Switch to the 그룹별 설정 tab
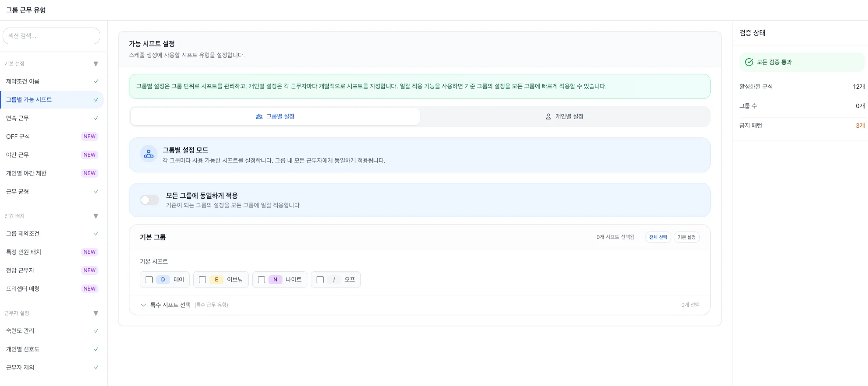Image resolution: width=868 pixels, height=386 pixels. click(x=275, y=116)
